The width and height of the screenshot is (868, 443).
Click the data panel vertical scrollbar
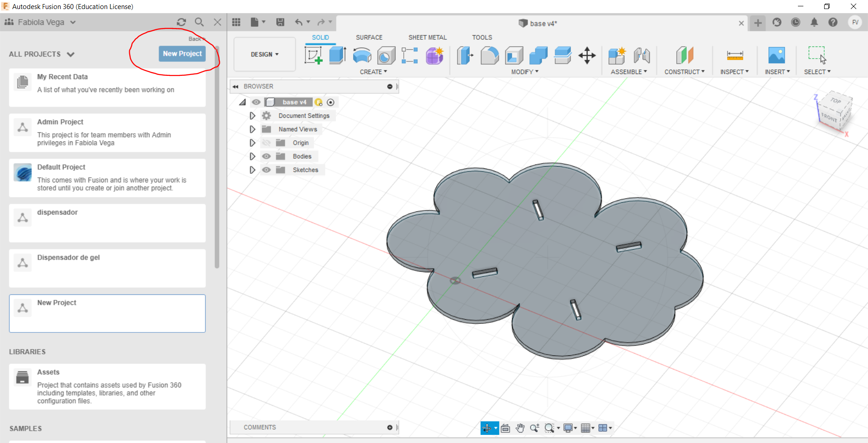pyautogui.click(x=217, y=158)
